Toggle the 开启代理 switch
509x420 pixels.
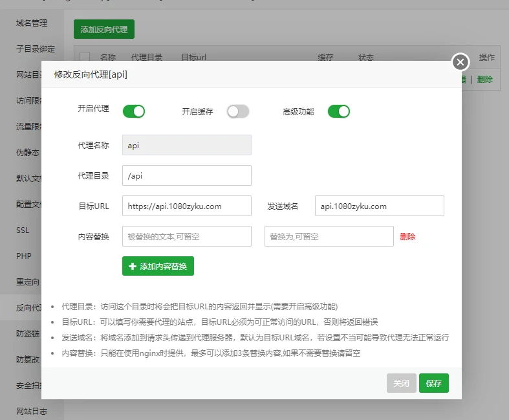coord(134,111)
